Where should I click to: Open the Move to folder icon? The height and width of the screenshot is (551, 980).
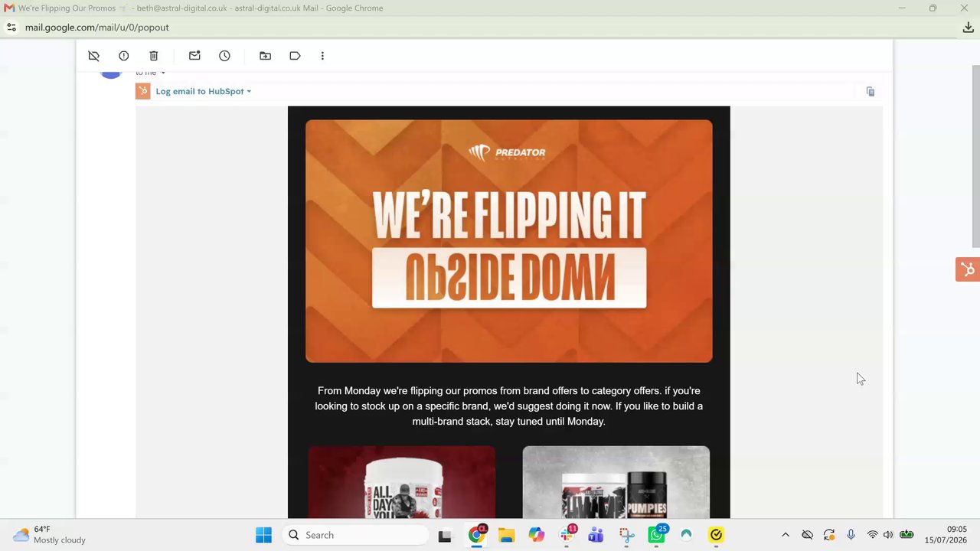click(x=265, y=56)
